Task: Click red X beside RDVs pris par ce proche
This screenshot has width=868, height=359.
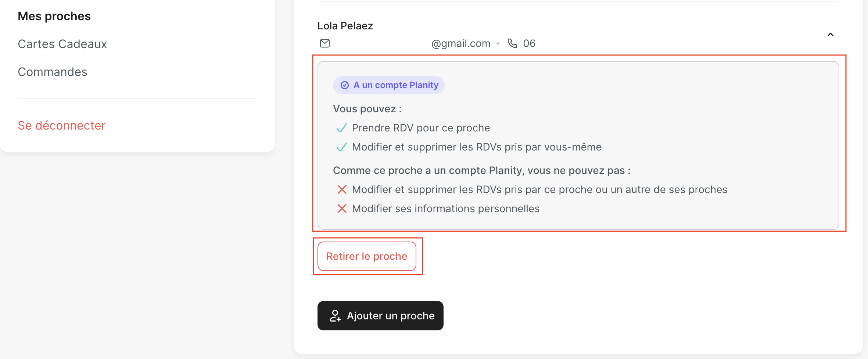Action: pyautogui.click(x=342, y=189)
